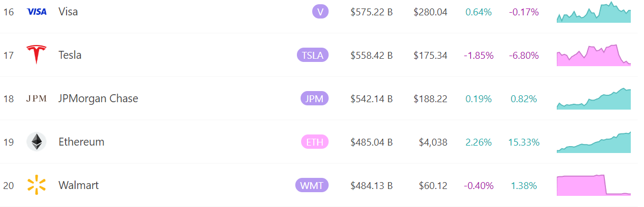
Task: Click the Visa logo icon
Action: pyautogui.click(x=36, y=12)
